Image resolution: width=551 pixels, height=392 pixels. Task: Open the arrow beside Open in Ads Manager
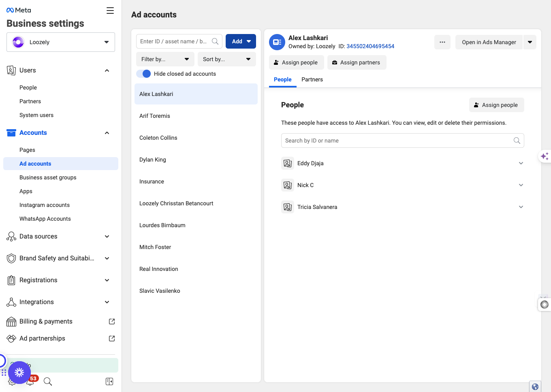(530, 42)
